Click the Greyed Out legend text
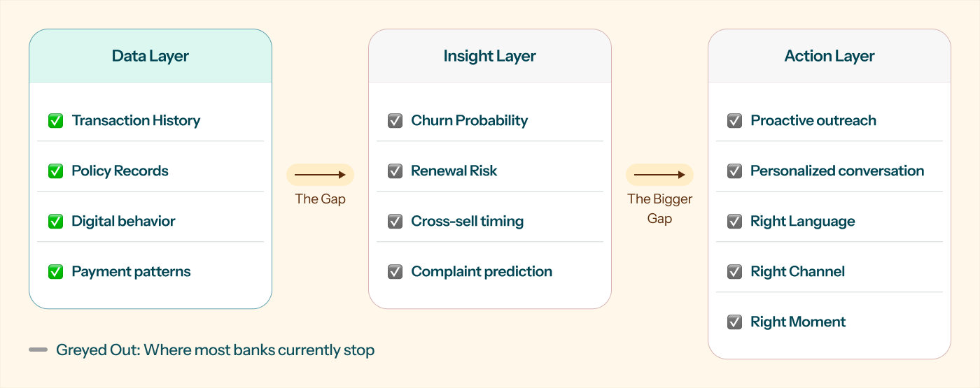The width and height of the screenshot is (980, 388). click(x=216, y=350)
